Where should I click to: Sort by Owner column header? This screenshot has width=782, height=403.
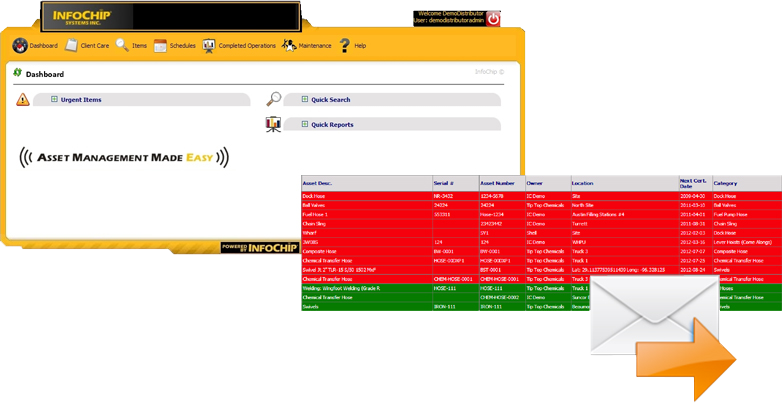[535, 183]
